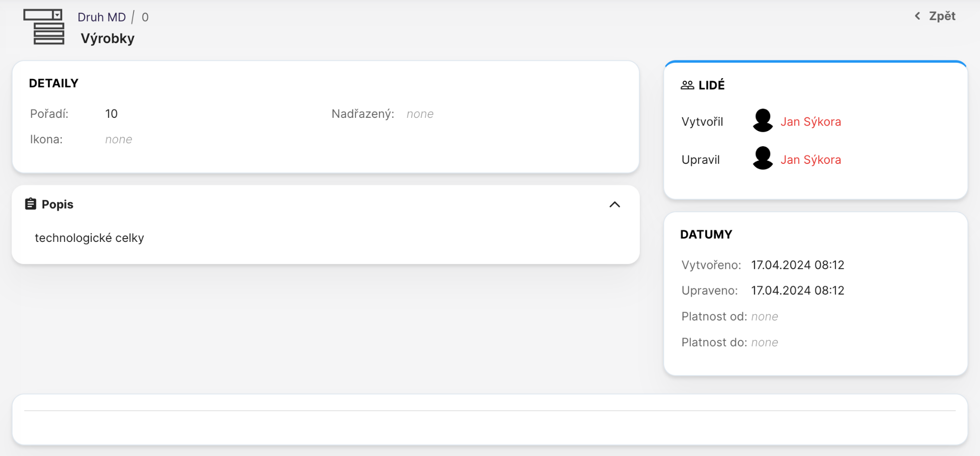Collapse the Popis section with chevron
The width and height of the screenshot is (980, 456).
[614, 205]
